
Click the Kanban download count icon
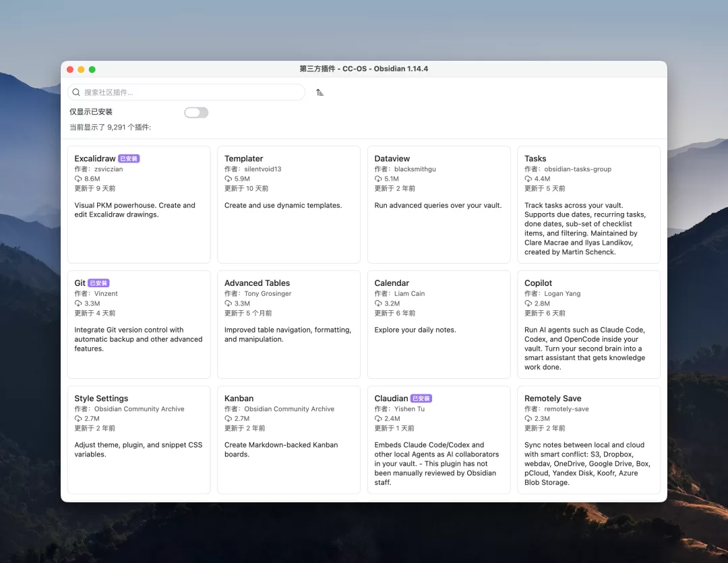click(228, 419)
